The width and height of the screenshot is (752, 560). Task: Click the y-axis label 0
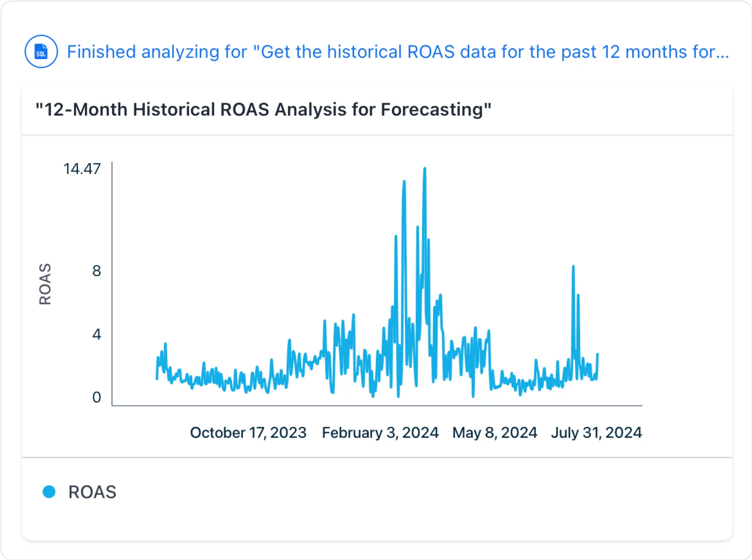97,397
